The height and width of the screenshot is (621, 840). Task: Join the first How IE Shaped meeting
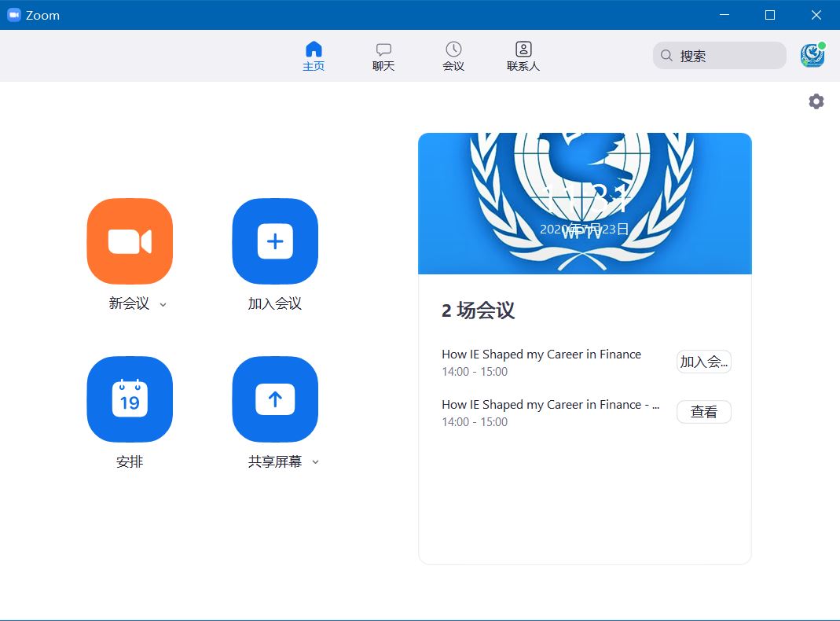pos(704,362)
